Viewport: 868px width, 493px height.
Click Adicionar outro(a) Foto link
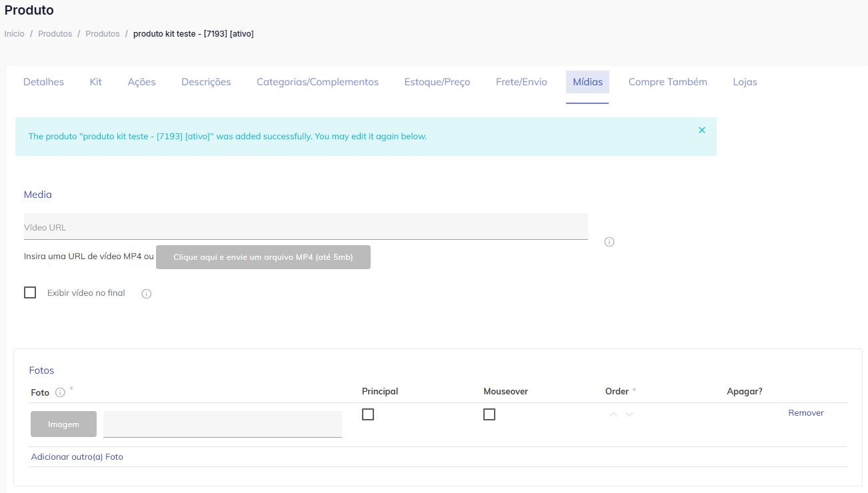(x=77, y=457)
